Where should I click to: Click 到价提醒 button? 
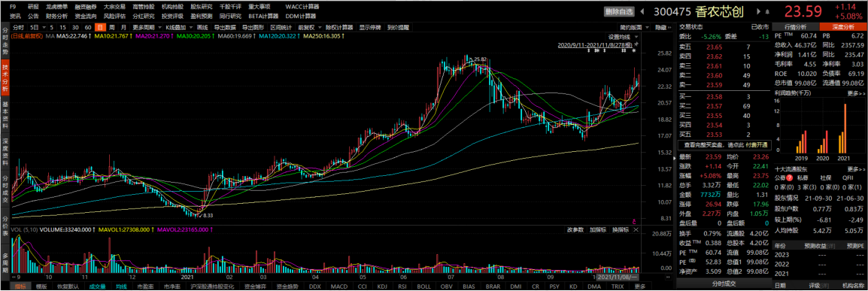398,27
